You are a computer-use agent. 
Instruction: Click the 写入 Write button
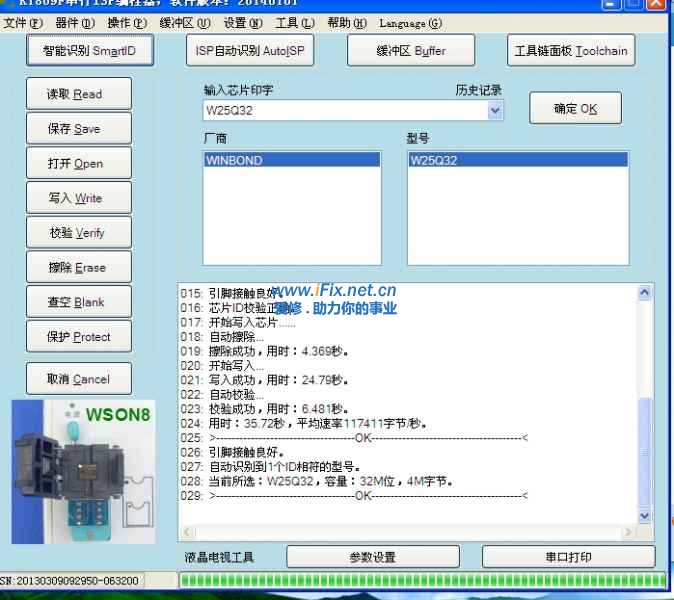[x=78, y=198]
